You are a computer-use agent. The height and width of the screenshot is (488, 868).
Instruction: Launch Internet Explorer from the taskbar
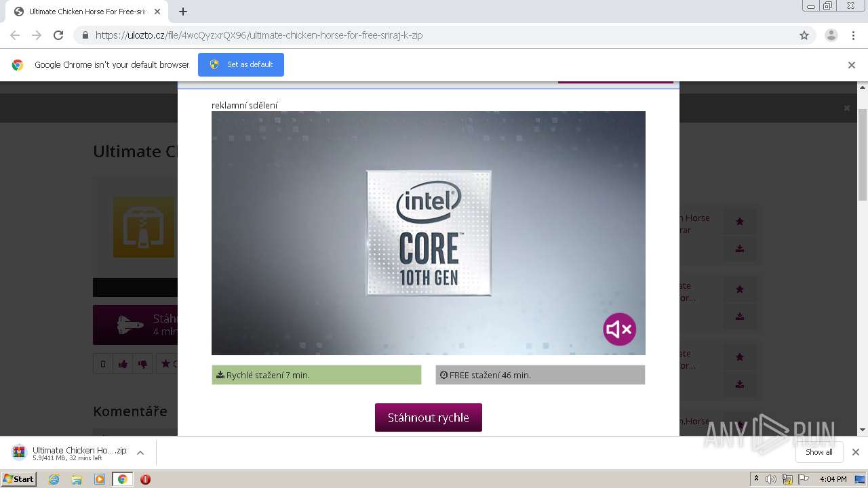tap(54, 479)
